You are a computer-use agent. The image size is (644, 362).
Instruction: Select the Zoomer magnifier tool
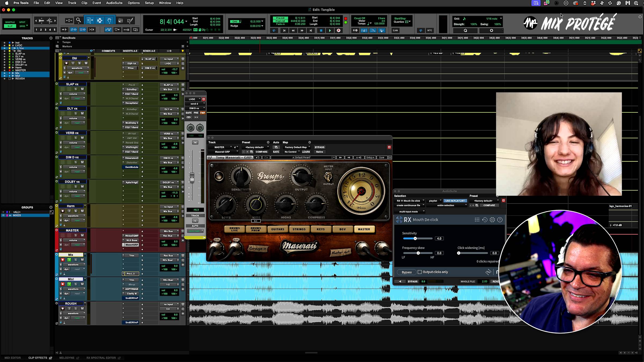click(x=78, y=20)
